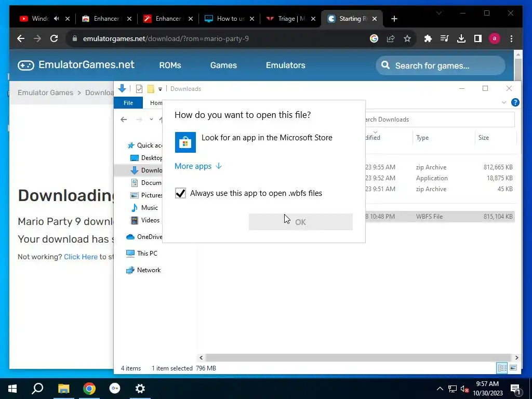Open ROMs menu on website

click(x=170, y=65)
